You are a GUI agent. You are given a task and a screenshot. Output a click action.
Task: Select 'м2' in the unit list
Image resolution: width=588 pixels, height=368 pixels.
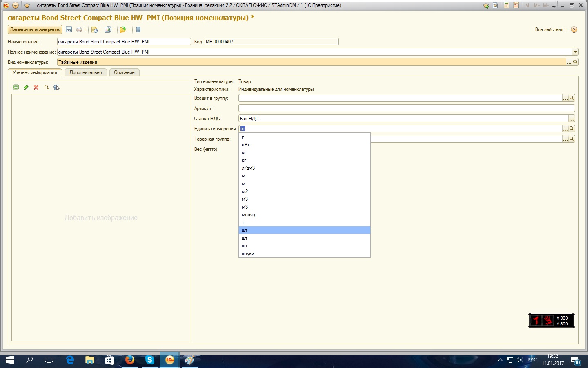(304, 191)
